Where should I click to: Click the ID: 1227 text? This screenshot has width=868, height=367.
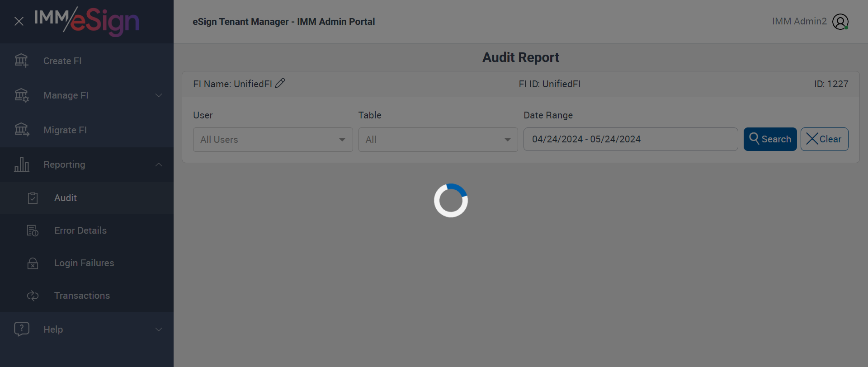pyautogui.click(x=831, y=84)
